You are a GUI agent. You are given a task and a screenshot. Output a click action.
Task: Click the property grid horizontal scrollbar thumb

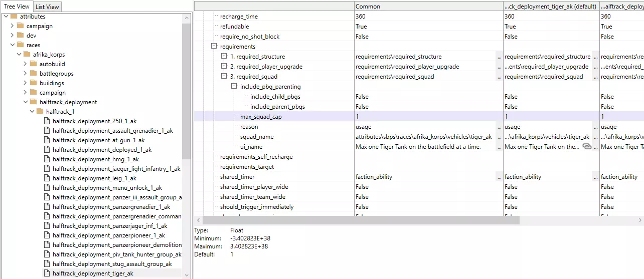(x=361, y=220)
